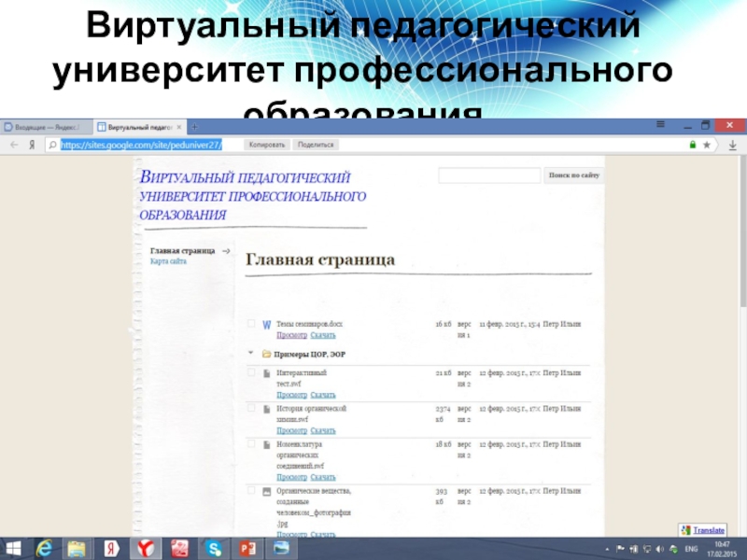The height and width of the screenshot is (560, 747).
Task: Click the Поделиться button
Action: (316, 145)
